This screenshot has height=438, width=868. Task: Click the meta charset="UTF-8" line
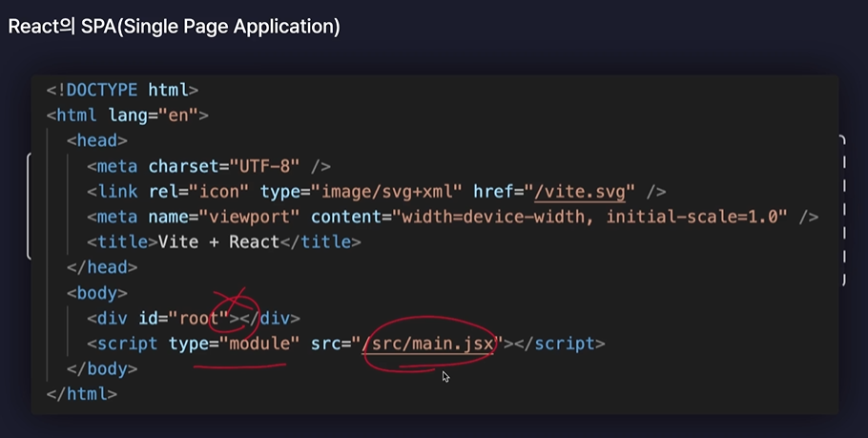click(209, 166)
